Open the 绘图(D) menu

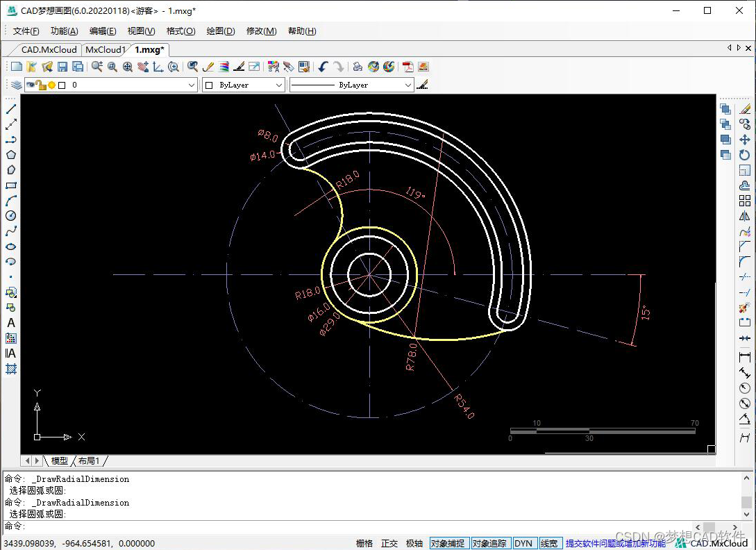point(221,31)
